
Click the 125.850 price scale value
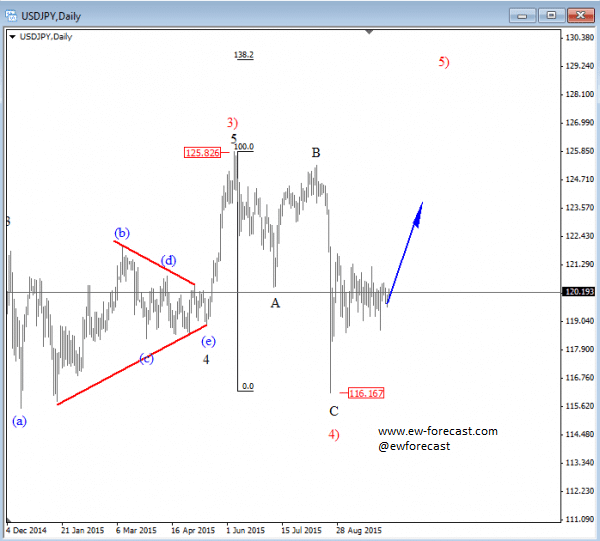pos(579,151)
